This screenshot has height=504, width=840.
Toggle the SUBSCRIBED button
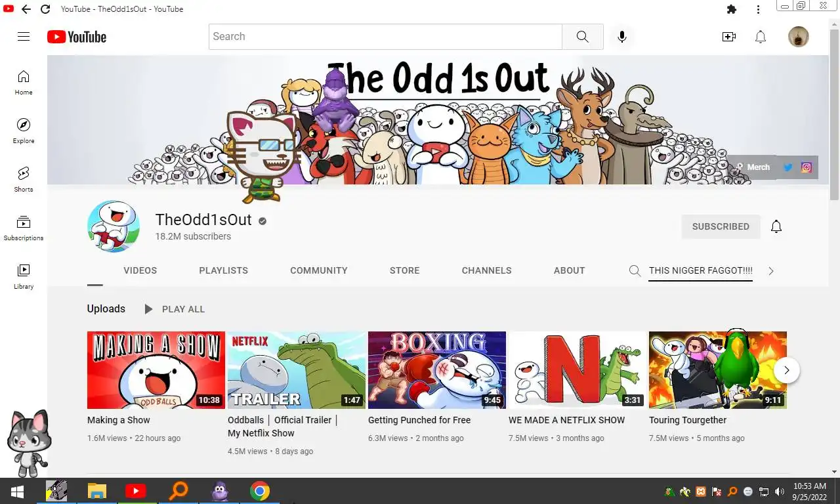point(721,226)
